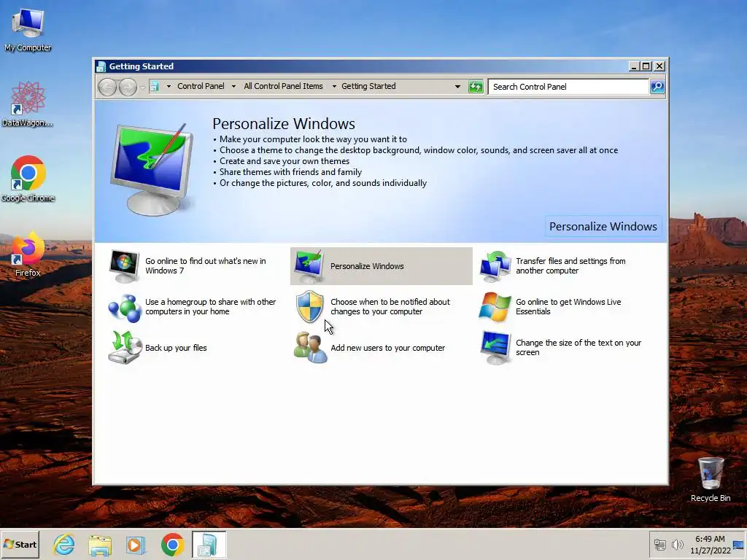
Task: Expand dropdown arrow before Control Panel
Action: [169, 87]
